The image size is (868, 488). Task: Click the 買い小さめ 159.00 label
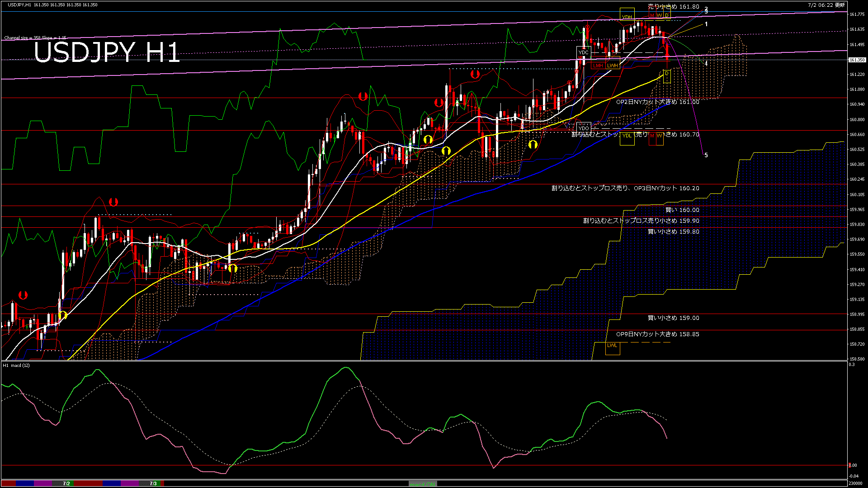[x=673, y=318]
